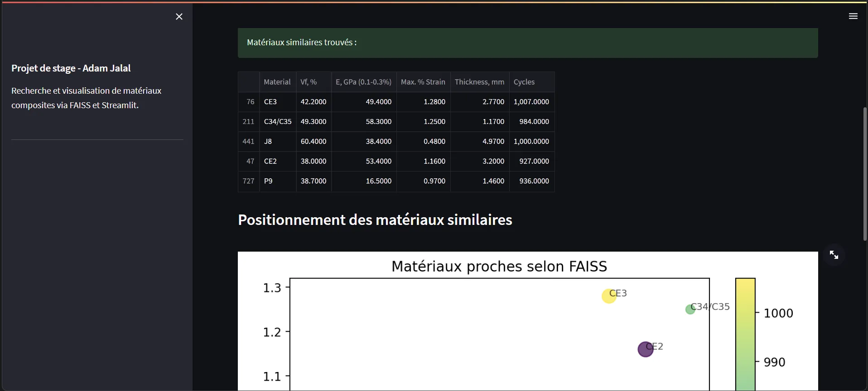Click the 984.0000 cycles cell

point(532,122)
